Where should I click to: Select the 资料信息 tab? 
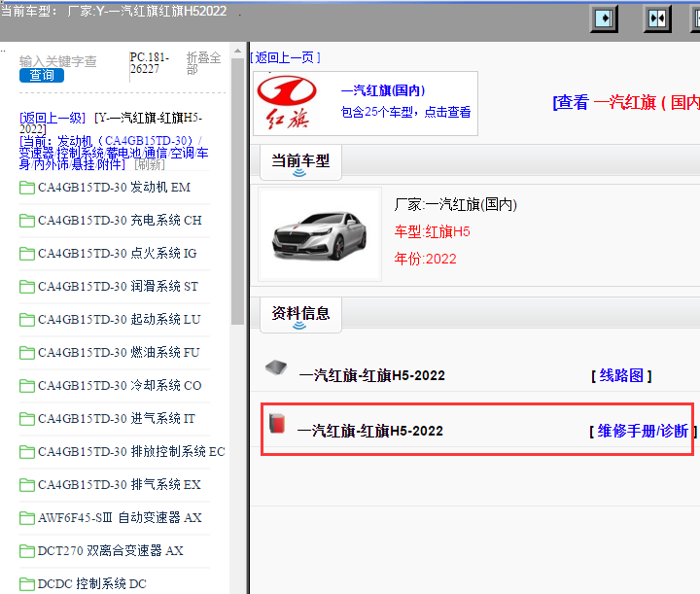point(300,315)
